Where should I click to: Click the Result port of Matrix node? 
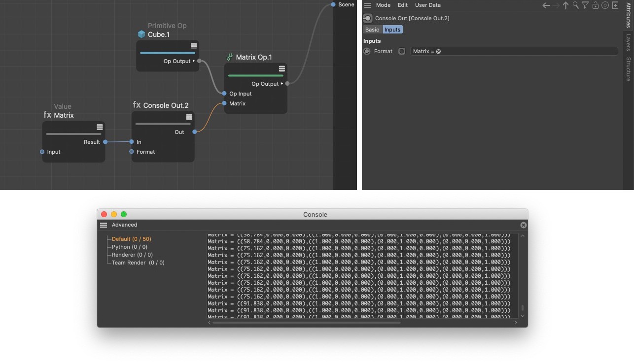pos(105,142)
